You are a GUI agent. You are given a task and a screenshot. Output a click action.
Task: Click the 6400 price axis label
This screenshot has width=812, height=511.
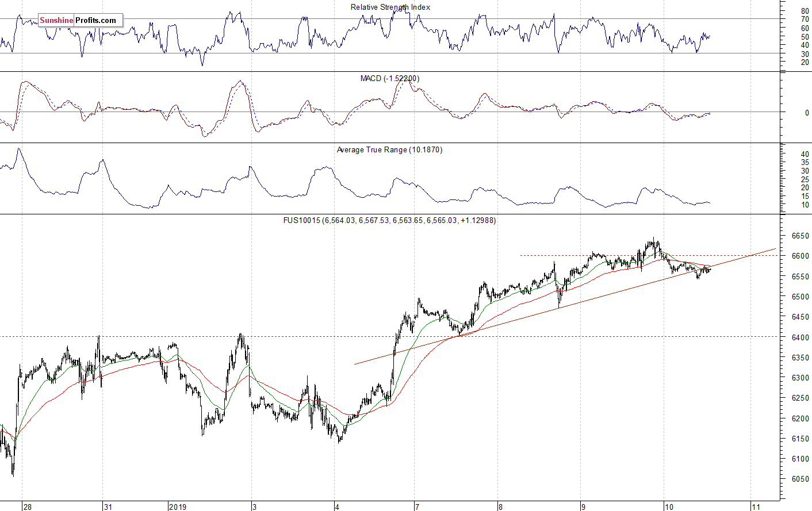800,337
